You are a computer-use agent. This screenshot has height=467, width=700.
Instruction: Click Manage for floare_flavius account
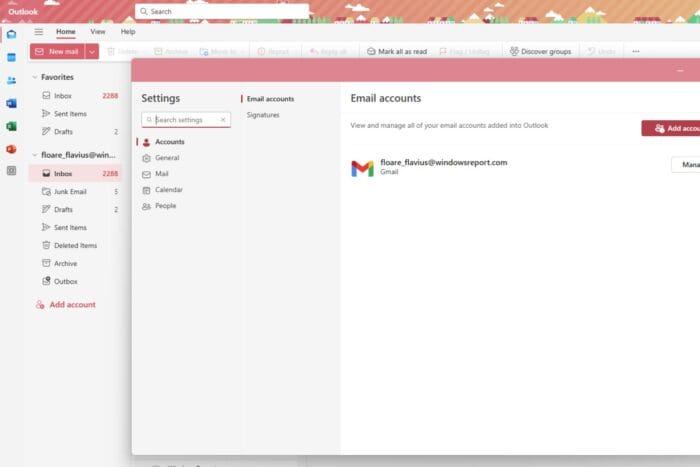(x=686, y=165)
